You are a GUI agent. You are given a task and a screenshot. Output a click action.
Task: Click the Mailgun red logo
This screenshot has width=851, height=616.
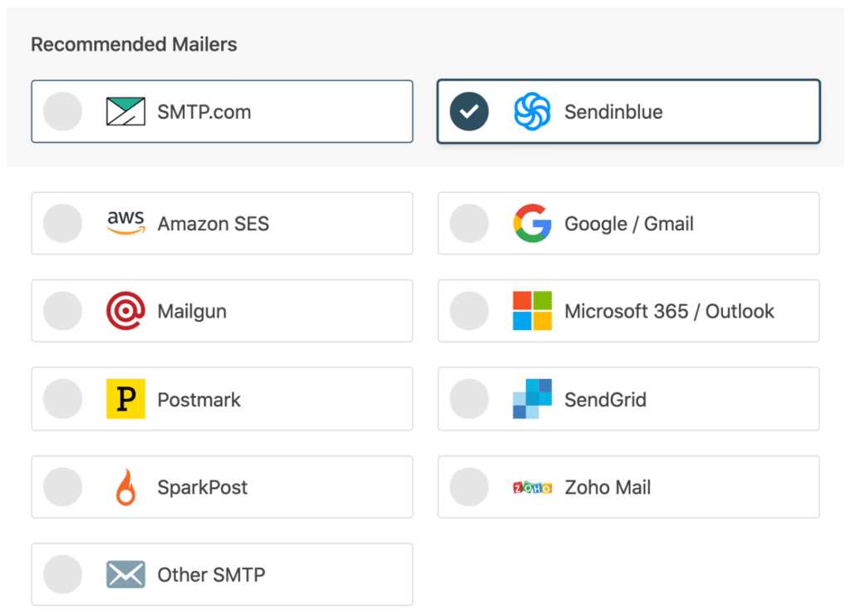click(125, 311)
